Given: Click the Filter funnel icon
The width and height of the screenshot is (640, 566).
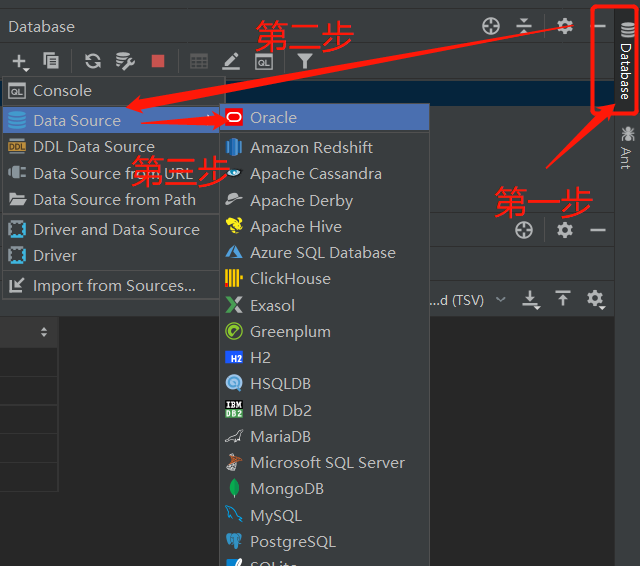Looking at the screenshot, I should click(x=305, y=61).
